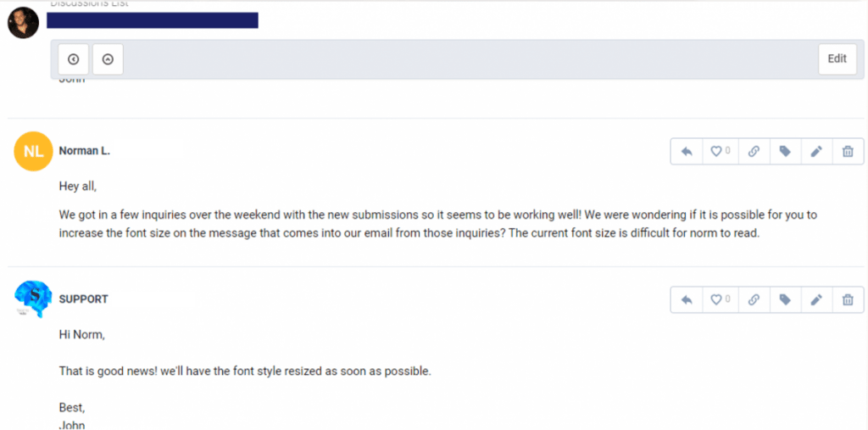Open Norman L.'s NL avatar
The width and height of the screenshot is (868, 430).
point(33,151)
